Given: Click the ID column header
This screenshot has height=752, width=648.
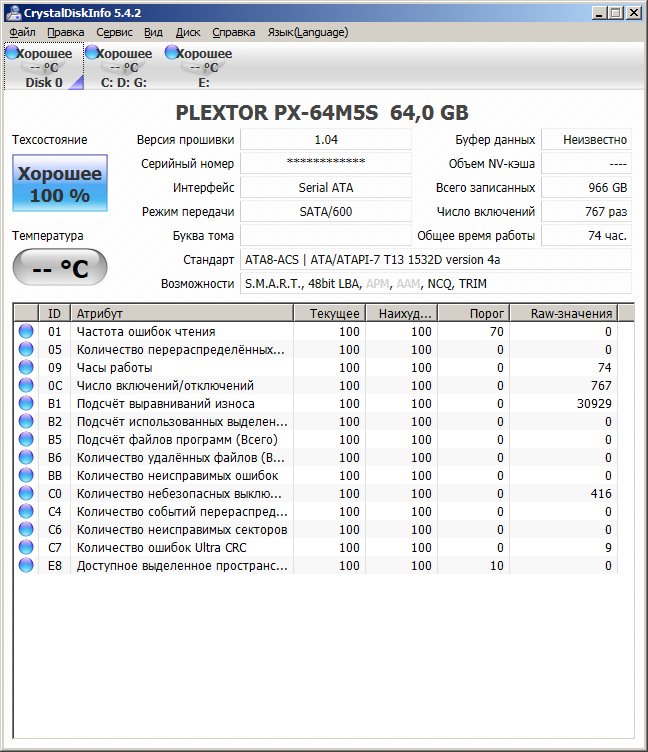Looking at the screenshot, I should click(x=54, y=313).
